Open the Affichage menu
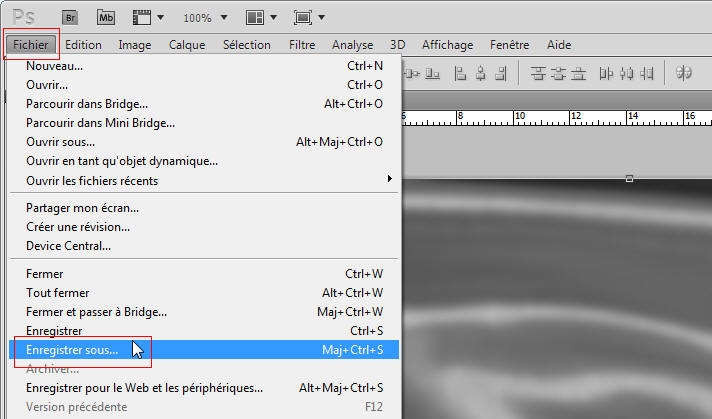Screen dimensions: 712x419 click(447, 45)
